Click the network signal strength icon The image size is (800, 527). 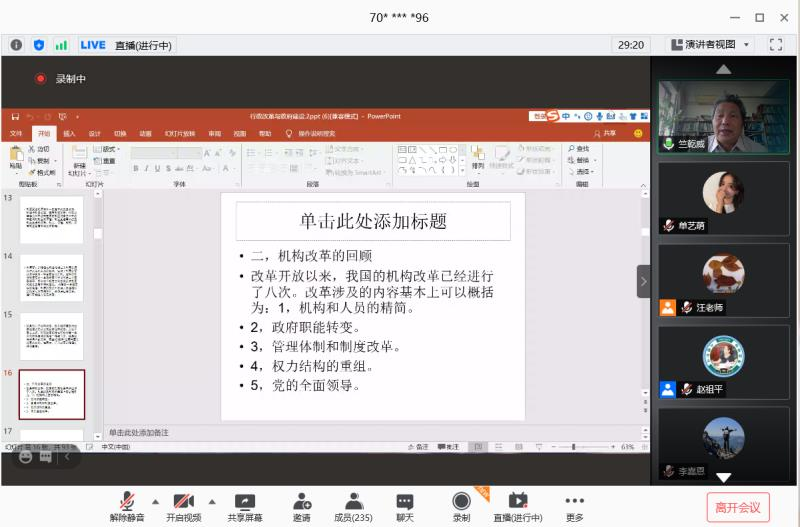pyautogui.click(x=61, y=45)
